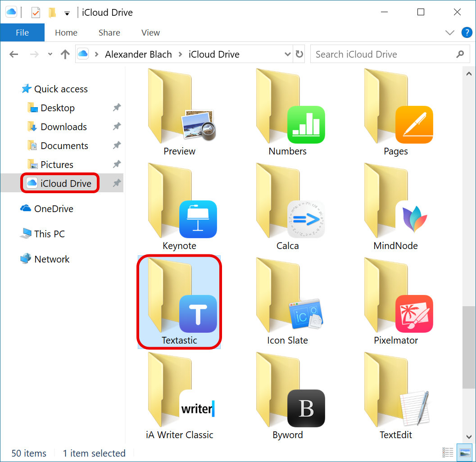Image resolution: width=476 pixels, height=462 pixels.
Task: Go up one folder level
Action: [65, 54]
